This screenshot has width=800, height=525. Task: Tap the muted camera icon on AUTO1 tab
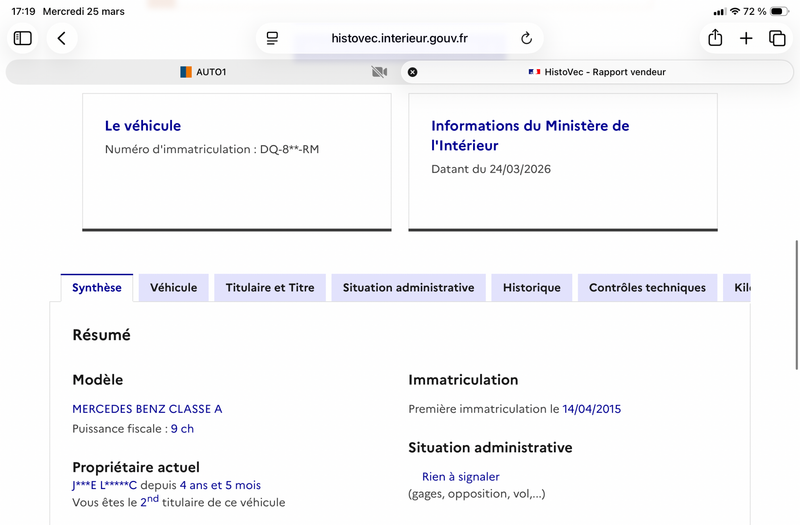point(378,72)
